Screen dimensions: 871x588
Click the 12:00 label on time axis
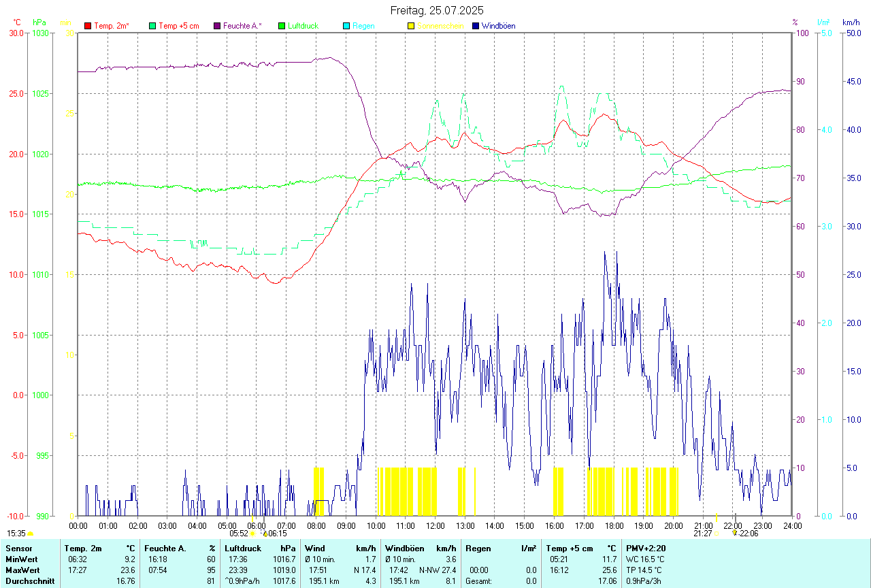[x=435, y=525]
